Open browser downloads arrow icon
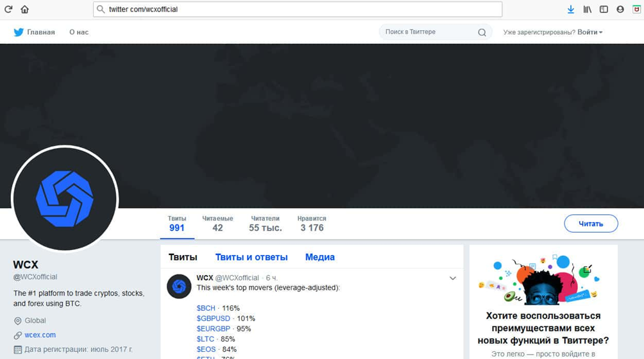 coord(570,9)
